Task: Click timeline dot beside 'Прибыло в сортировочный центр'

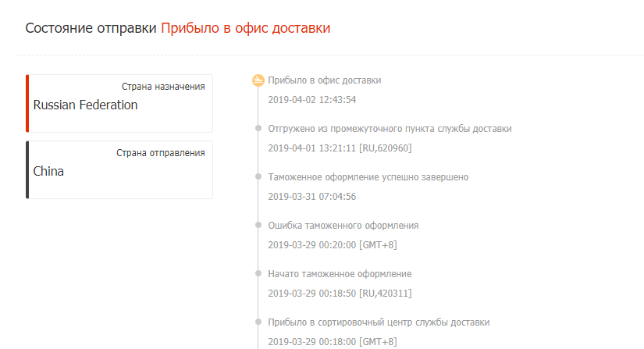Action: coord(258,322)
